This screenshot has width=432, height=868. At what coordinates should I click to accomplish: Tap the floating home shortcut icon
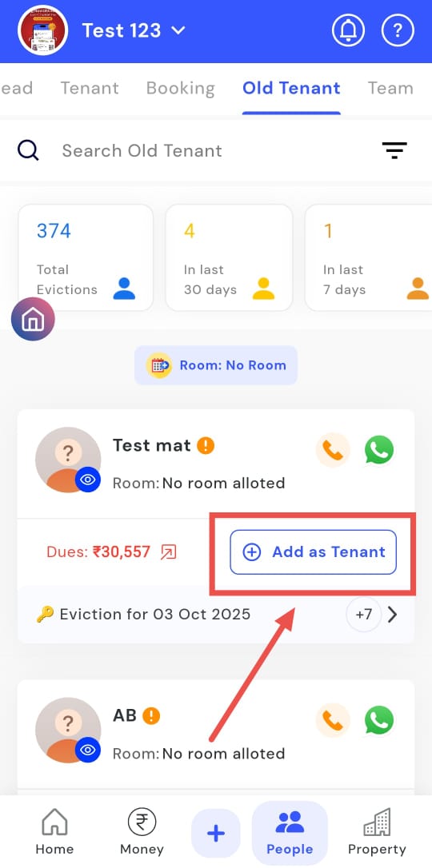pyautogui.click(x=34, y=318)
